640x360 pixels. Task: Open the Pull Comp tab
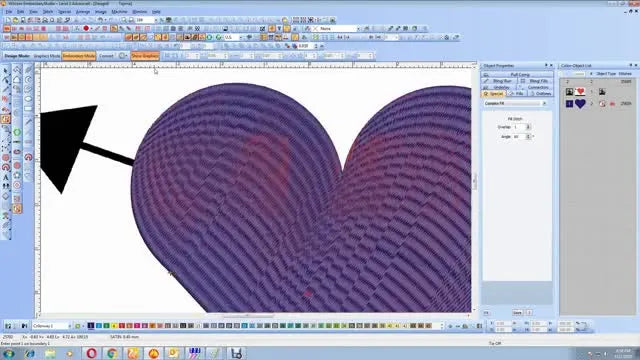click(517, 75)
